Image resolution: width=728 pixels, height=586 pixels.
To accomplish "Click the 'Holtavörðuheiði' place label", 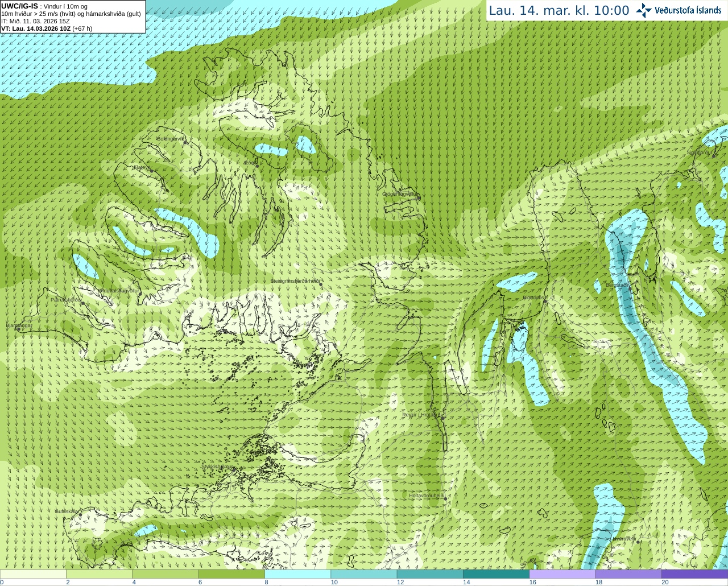I will (x=427, y=496).
